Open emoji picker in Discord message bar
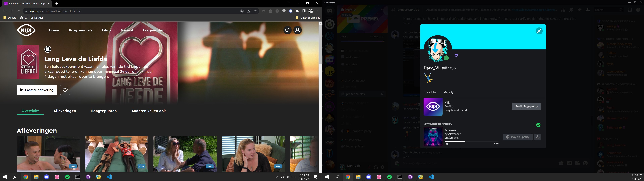Viewport: 644px width, 181px height. 585,163
